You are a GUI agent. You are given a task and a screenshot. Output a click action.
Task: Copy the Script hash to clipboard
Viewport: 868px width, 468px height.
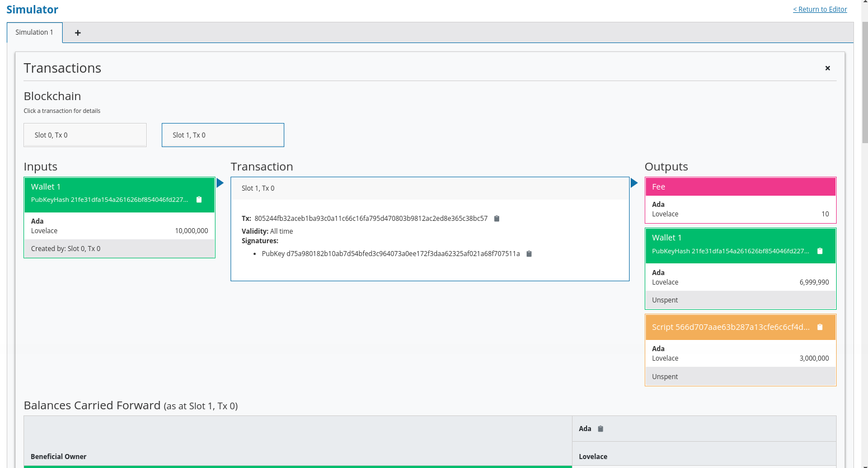820,327
